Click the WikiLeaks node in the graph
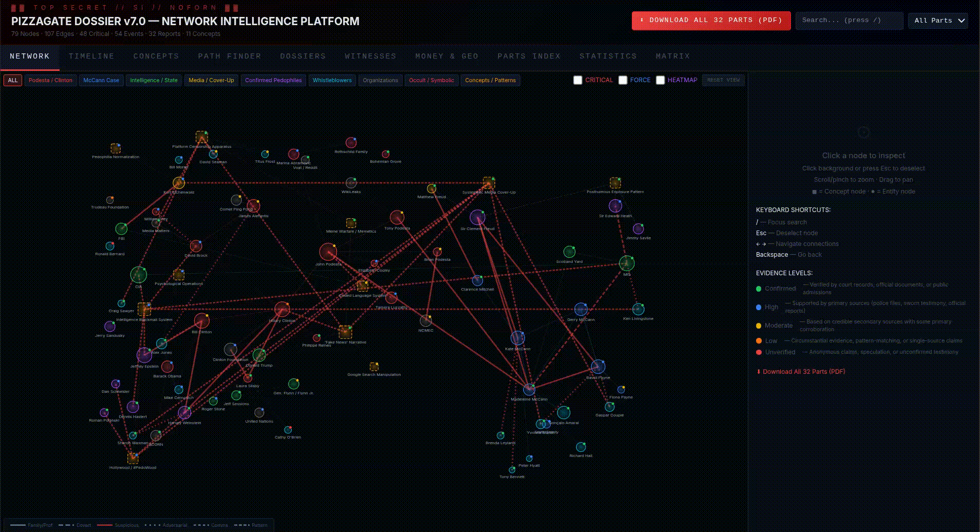The image size is (980, 532). pos(351,183)
